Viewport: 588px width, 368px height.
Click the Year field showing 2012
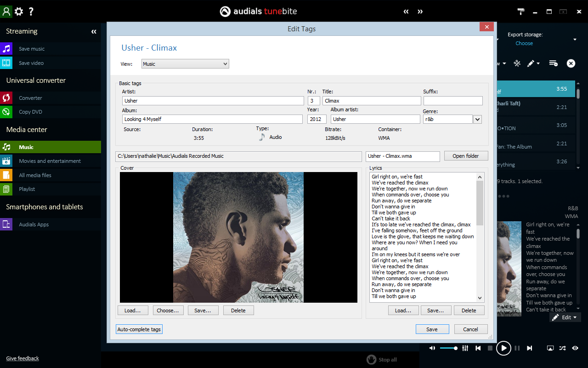(317, 119)
